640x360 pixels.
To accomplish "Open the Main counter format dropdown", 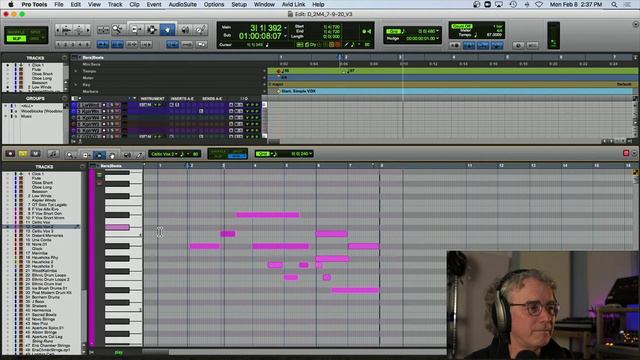I will tap(285, 28).
